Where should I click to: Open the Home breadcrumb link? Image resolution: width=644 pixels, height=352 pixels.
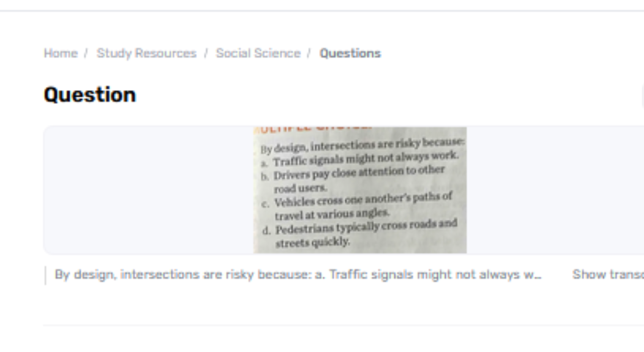coord(60,53)
